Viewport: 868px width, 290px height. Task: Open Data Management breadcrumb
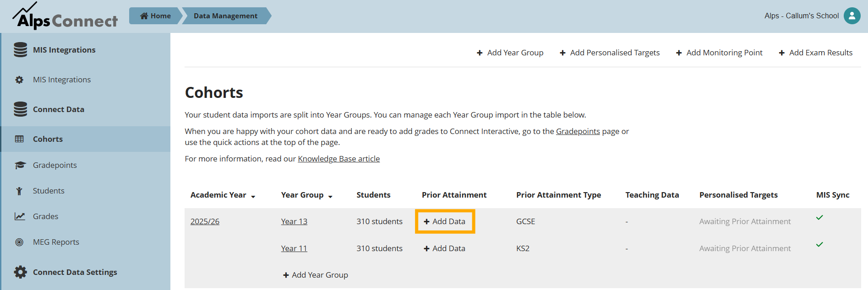pyautogui.click(x=225, y=16)
